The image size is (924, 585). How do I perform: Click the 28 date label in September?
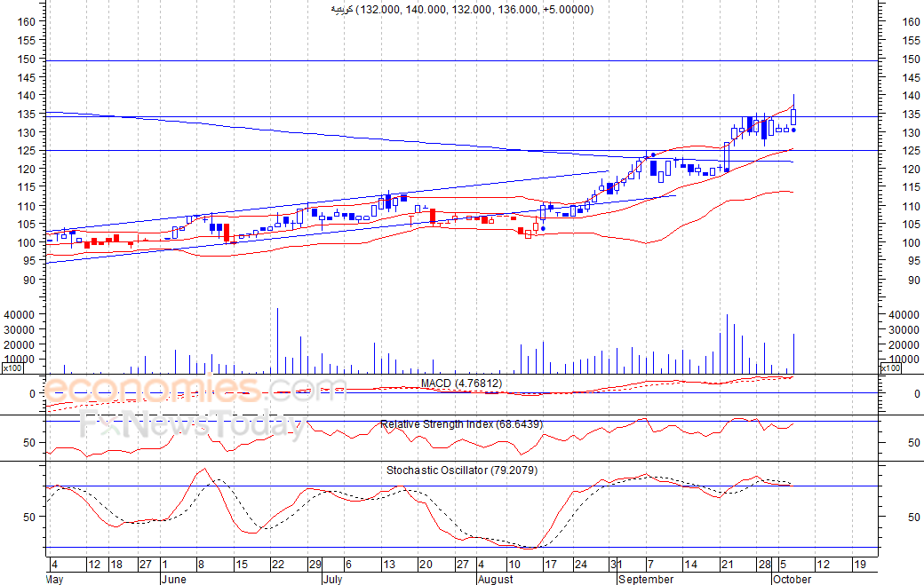pos(764,565)
